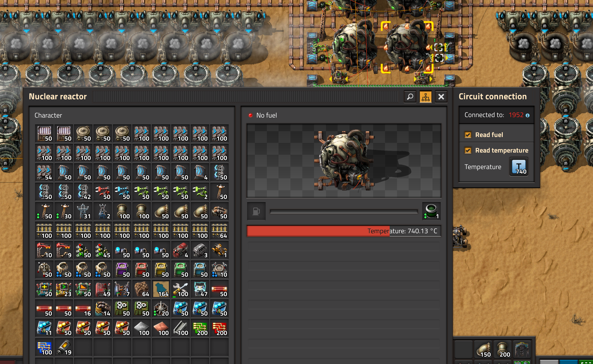
Task: Select the red passive provider chest stack
Action: pyautogui.click(x=142, y=269)
